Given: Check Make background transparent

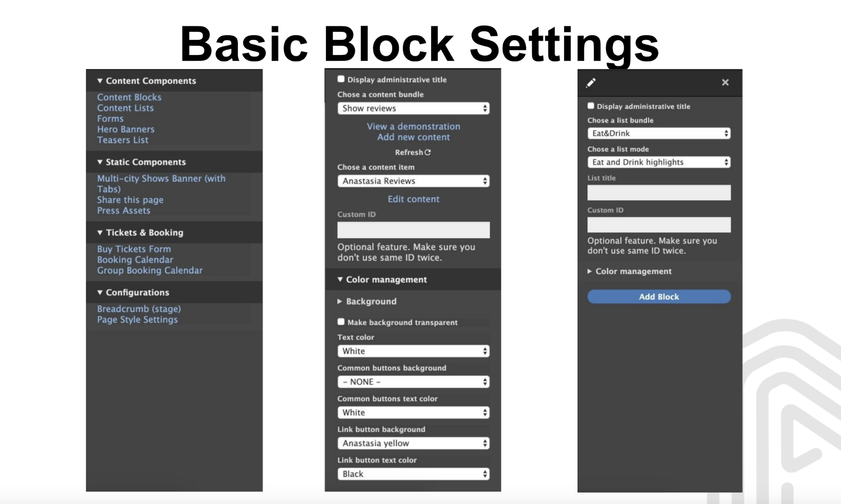Looking at the screenshot, I should point(340,322).
